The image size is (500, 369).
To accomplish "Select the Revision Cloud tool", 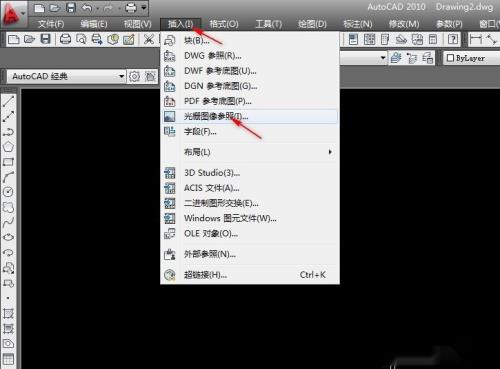I will (x=8, y=207).
